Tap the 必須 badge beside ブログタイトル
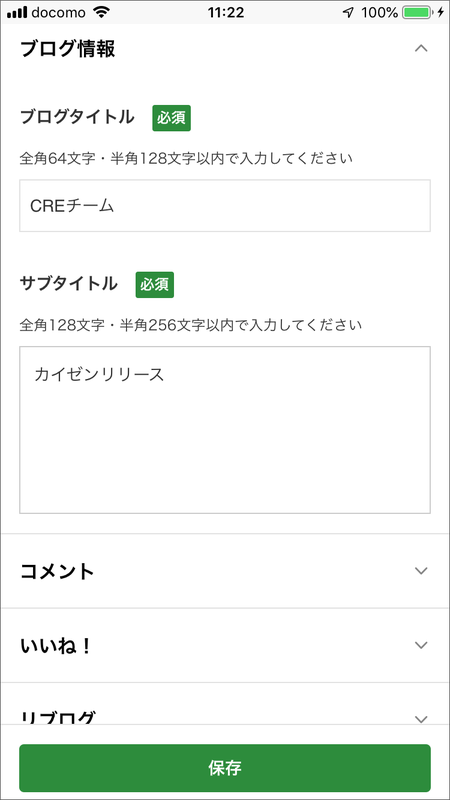Screen dimensions: 450x800 click(x=171, y=118)
